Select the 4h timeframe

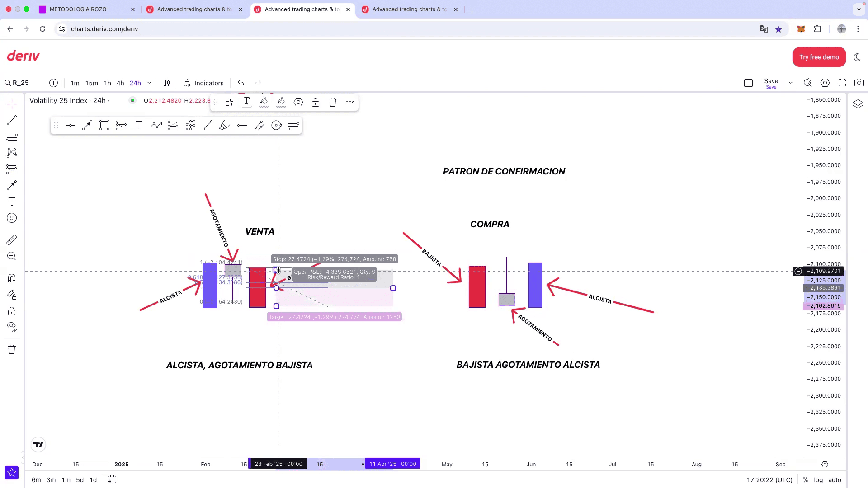[x=120, y=83]
